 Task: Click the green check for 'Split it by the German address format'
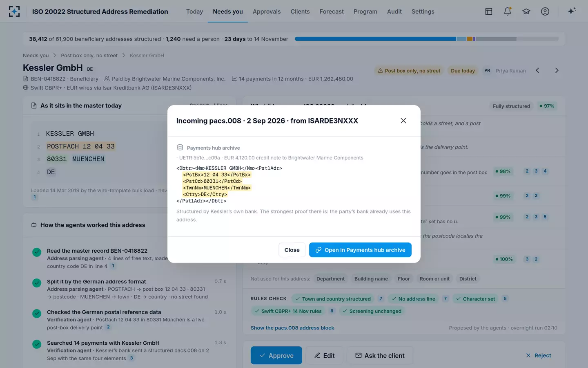tap(37, 283)
